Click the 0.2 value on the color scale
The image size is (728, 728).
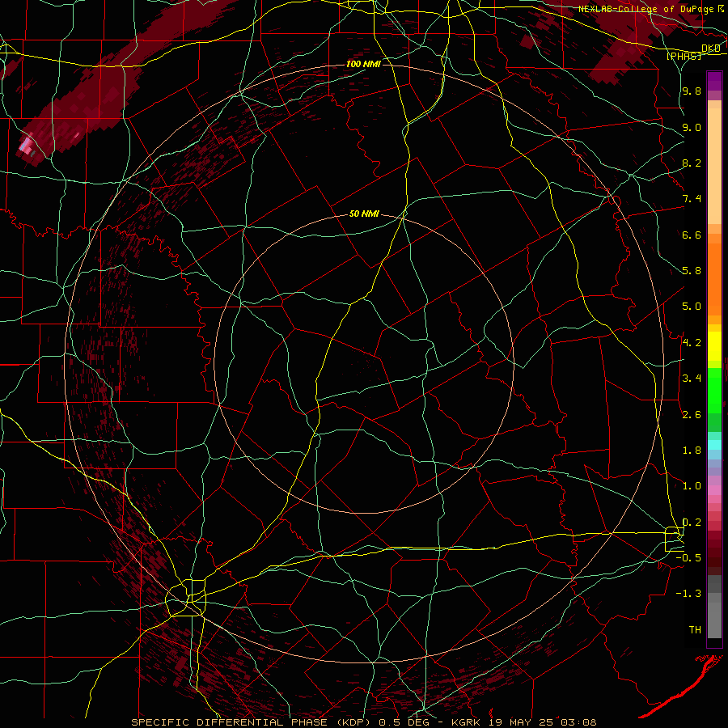(x=692, y=523)
